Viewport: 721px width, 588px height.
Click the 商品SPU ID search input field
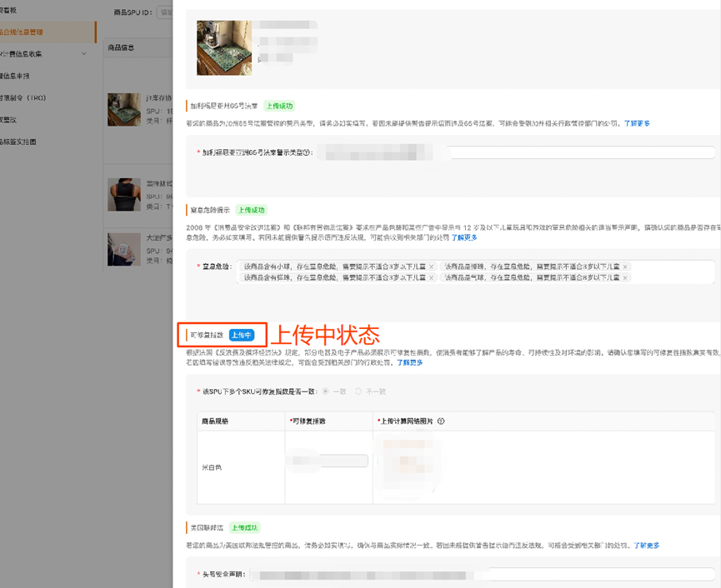(165, 12)
